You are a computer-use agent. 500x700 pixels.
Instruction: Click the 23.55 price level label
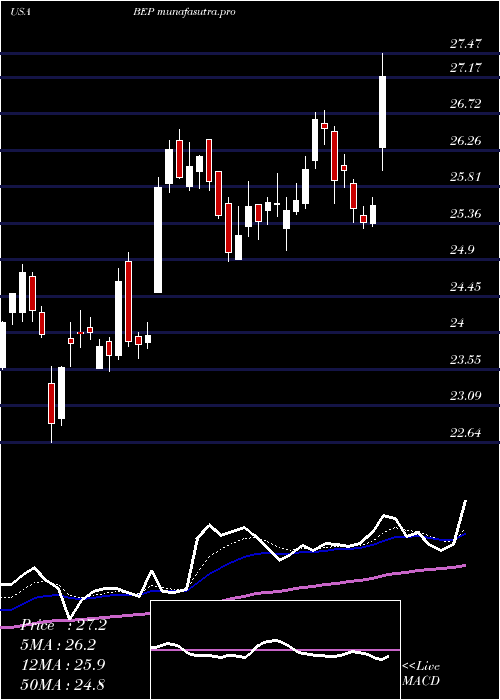click(x=465, y=359)
